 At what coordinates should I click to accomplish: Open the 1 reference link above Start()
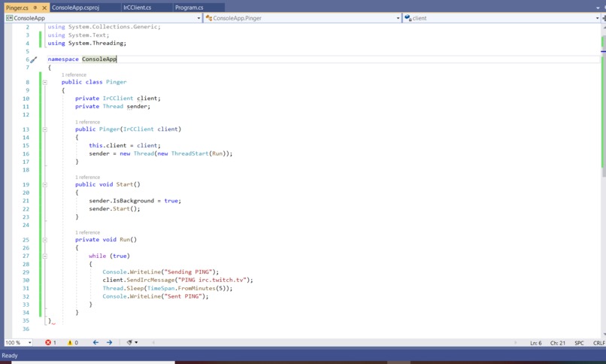(x=87, y=177)
